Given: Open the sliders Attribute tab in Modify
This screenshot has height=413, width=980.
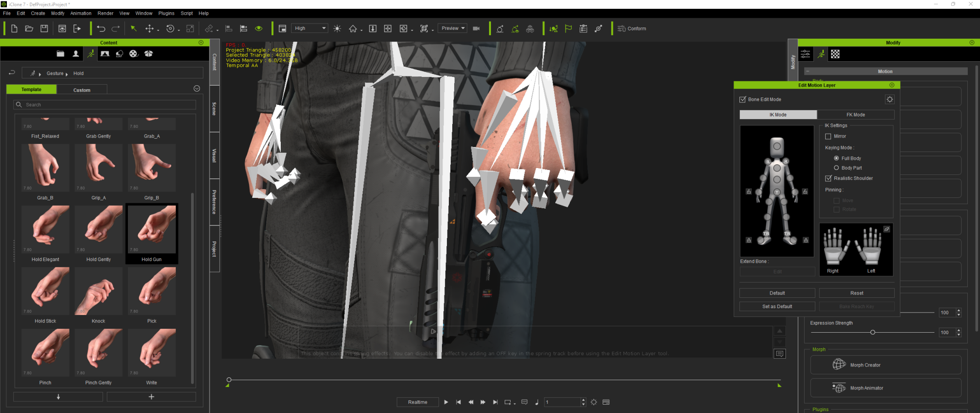Looking at the screenshot, I should 805,54.
